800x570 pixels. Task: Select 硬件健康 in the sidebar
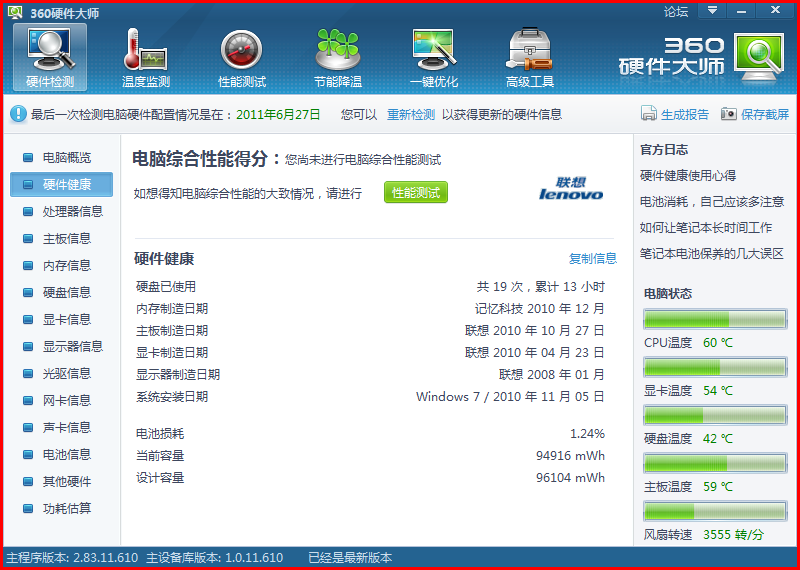[61, 185]
